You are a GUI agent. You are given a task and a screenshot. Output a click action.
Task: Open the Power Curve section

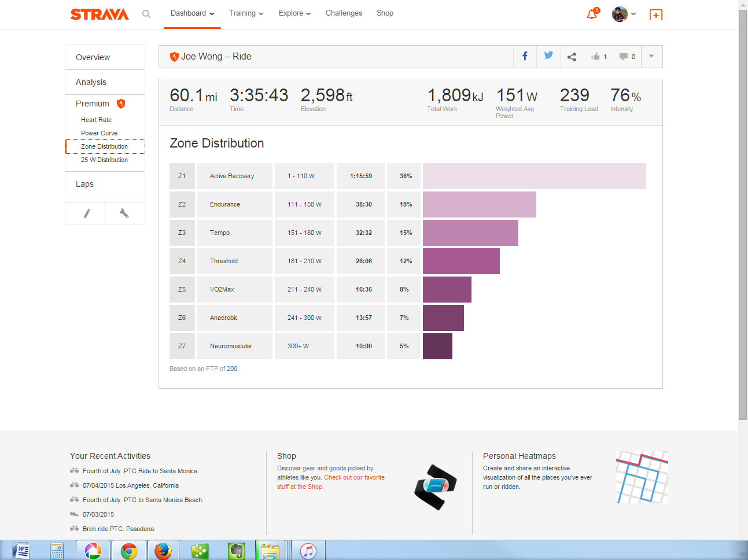pyautogui.click(x=99, y=133)
